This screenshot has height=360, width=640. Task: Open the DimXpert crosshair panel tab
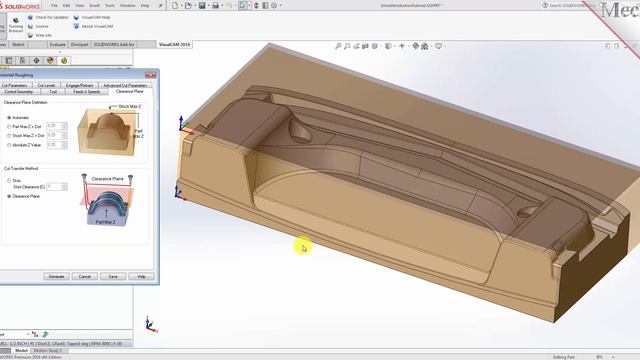tap(36, 61)
